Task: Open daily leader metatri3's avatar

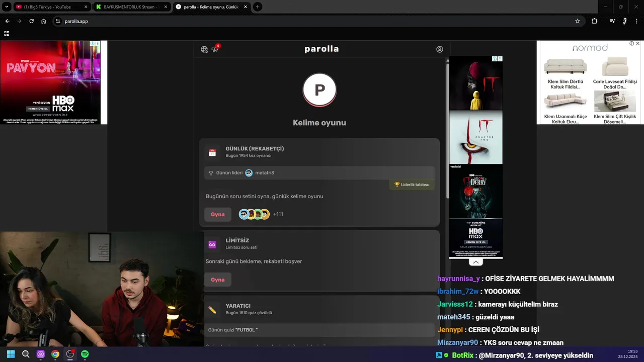Action: pos(249,173)
